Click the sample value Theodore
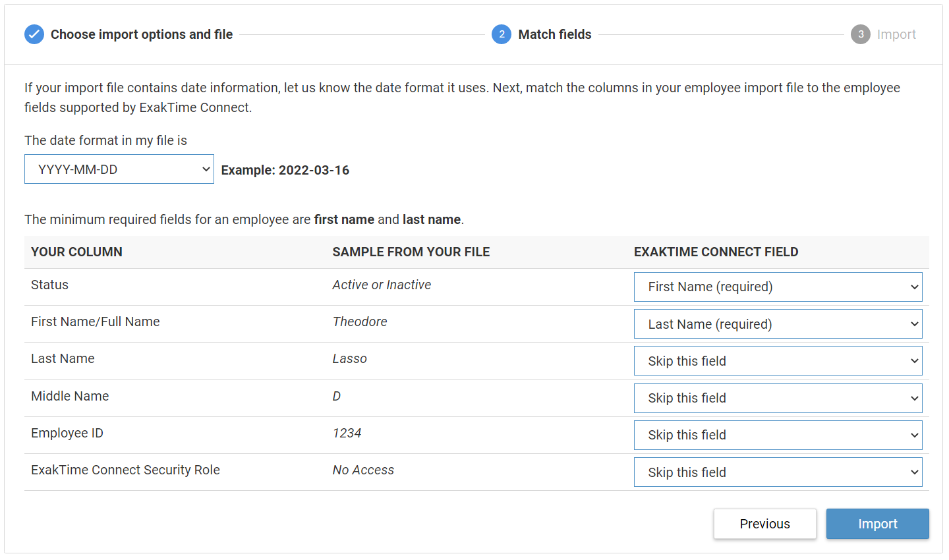 coord(360,322)
